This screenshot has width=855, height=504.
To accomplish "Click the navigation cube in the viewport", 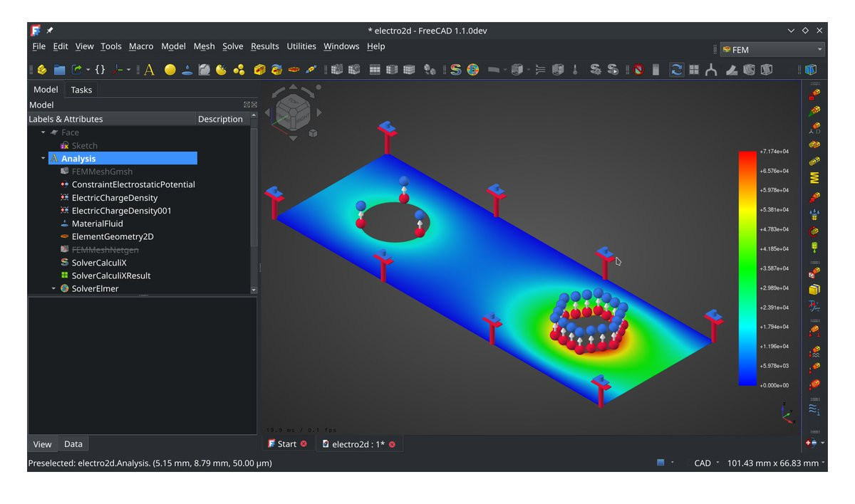I will coord(292,112).
